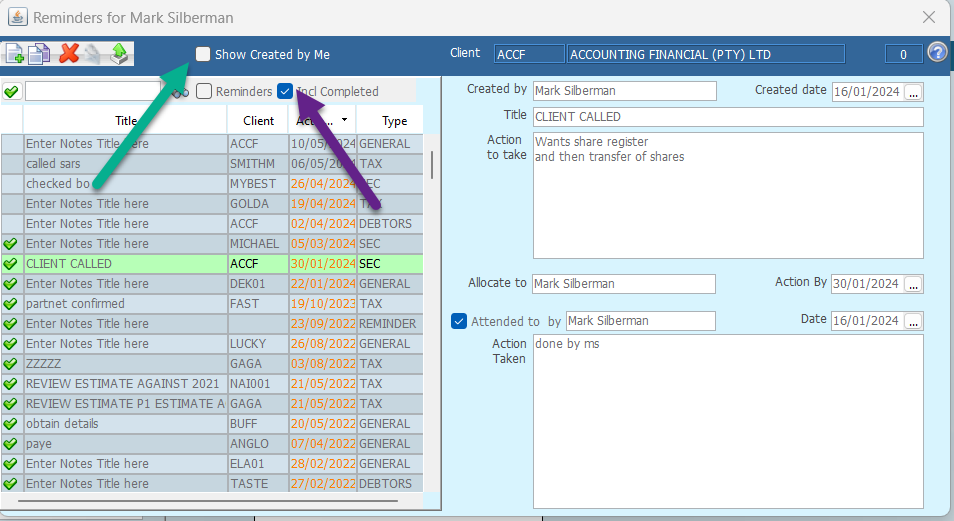
Task: Enable the Show Created by Me checkbox
Action: coord(203,55)
